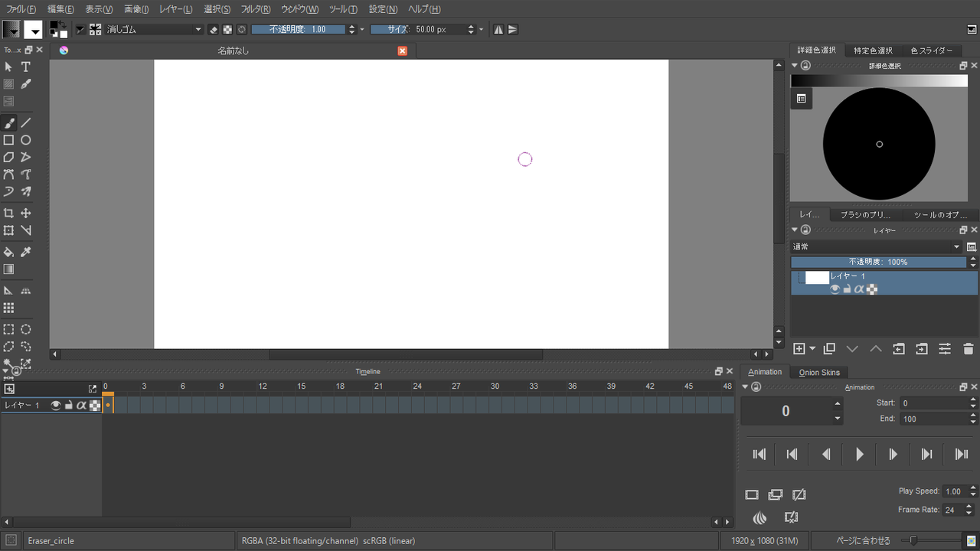Select the Crop tool
Image resolution: width=980 pixels, height=551 pixels.
9,213
